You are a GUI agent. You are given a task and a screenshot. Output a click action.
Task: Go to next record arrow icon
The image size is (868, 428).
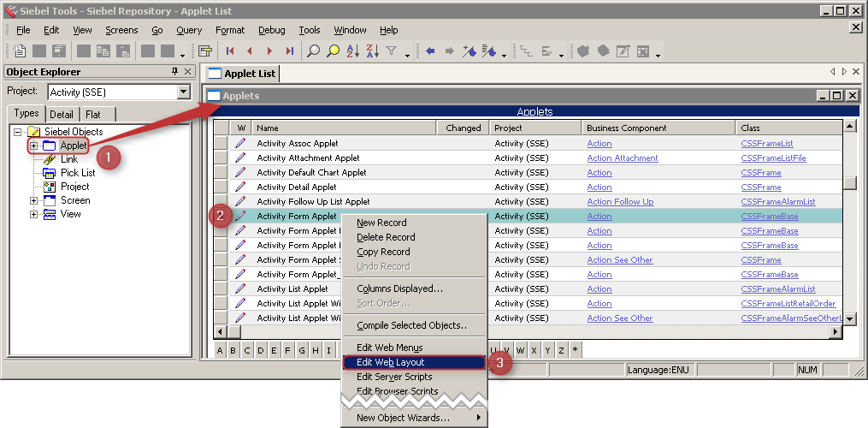click(x=269, y=51)
